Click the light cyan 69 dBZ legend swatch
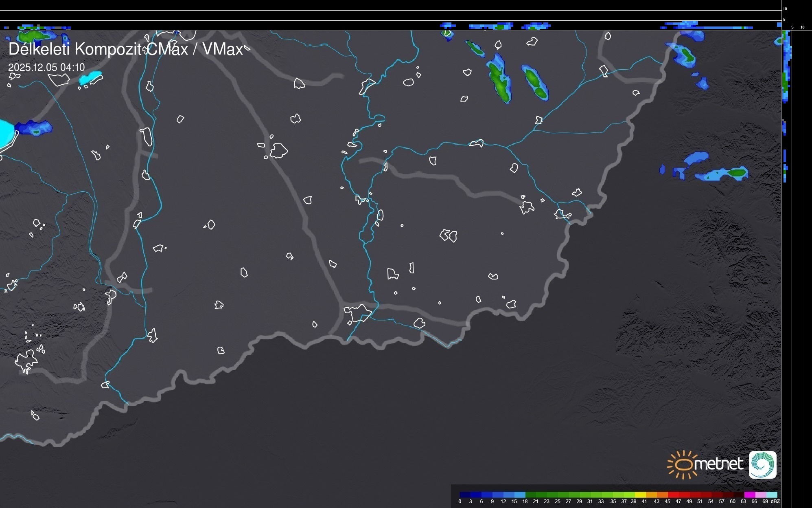The image size is (812, 508). tap(772, 495)
